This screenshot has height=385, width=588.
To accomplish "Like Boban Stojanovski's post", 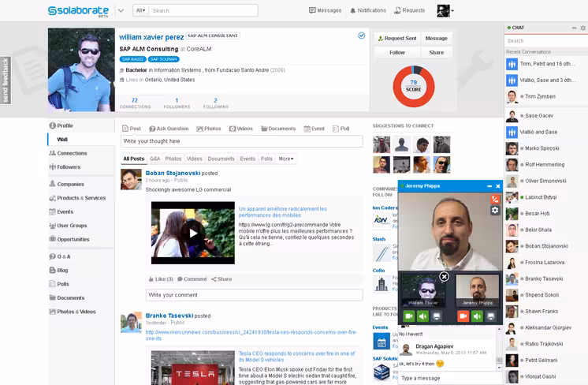I will pyautogui.click(x=161, y=279).
